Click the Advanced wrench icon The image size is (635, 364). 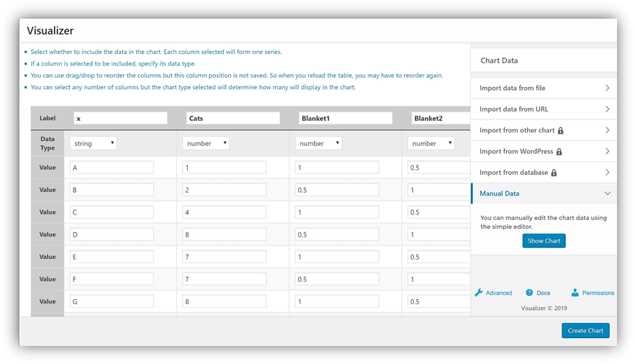(479, 293)
